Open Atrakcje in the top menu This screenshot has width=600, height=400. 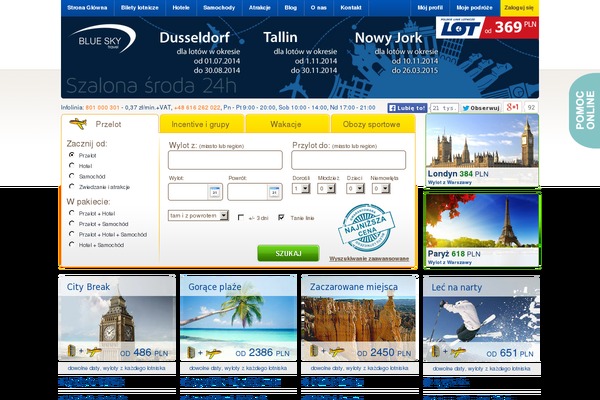point(259,8)
